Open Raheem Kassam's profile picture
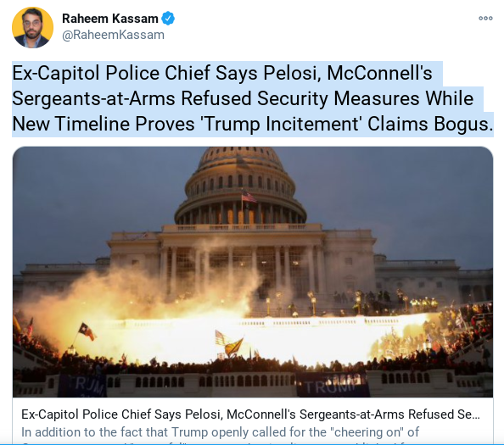 (32, 28)
